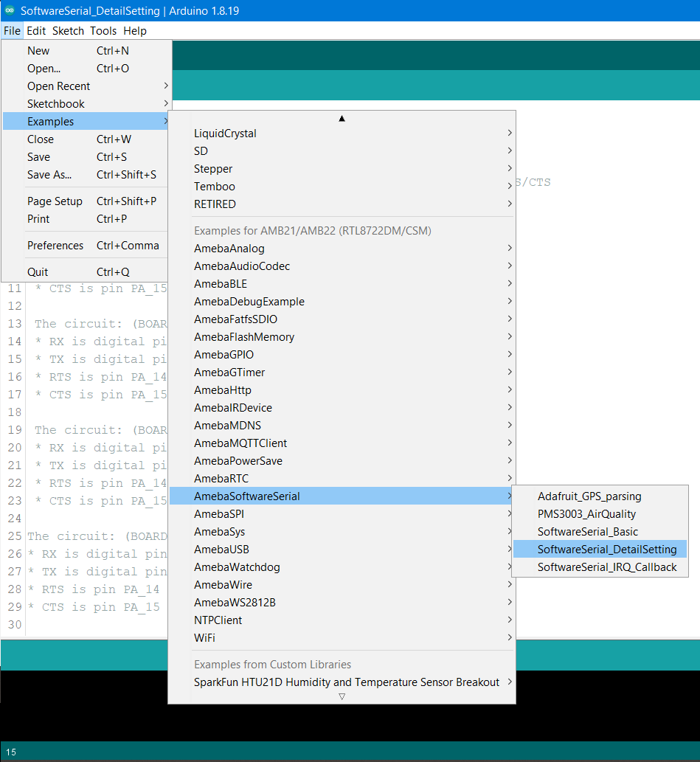
Task: Open the Edit menu
Action: (x=36, y=31)
